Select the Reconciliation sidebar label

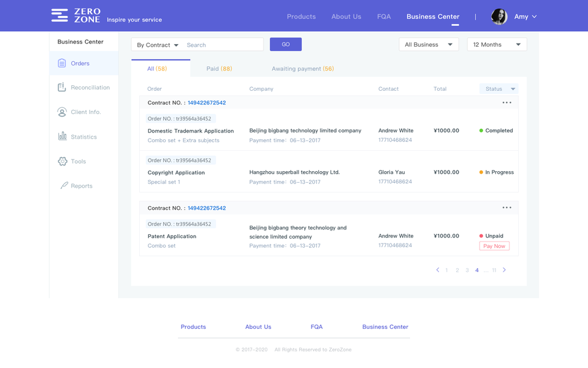[x=90, y=88]
